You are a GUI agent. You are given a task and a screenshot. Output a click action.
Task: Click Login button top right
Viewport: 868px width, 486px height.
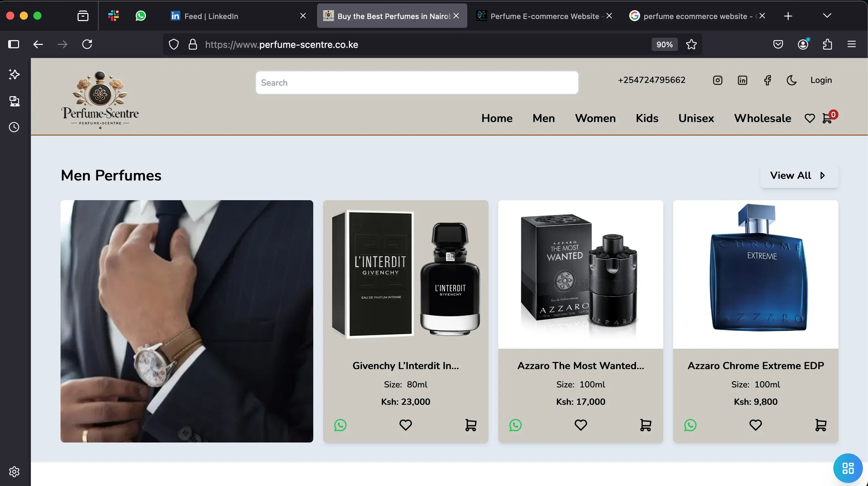(x=821, y=80)
